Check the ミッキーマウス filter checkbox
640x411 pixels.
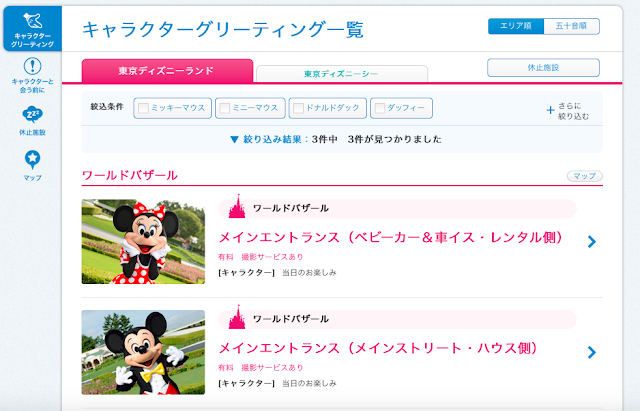(143, 108)
